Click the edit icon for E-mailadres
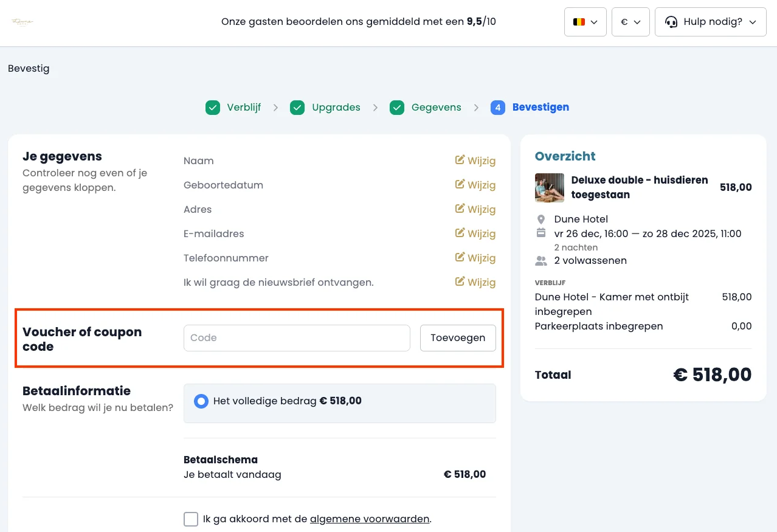The height and width of the screenshot is (532, 777). [x=460, y=233]
